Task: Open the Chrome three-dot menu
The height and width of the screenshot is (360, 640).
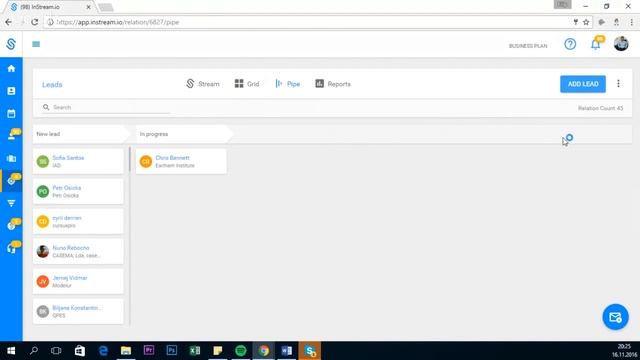Action: point(631,22)
